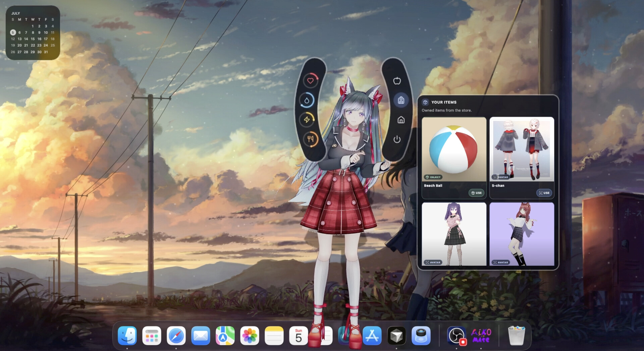This screenshot has width=644, height=351.
Task: Open AikoMate app in the dock
Action: [481, 336]
